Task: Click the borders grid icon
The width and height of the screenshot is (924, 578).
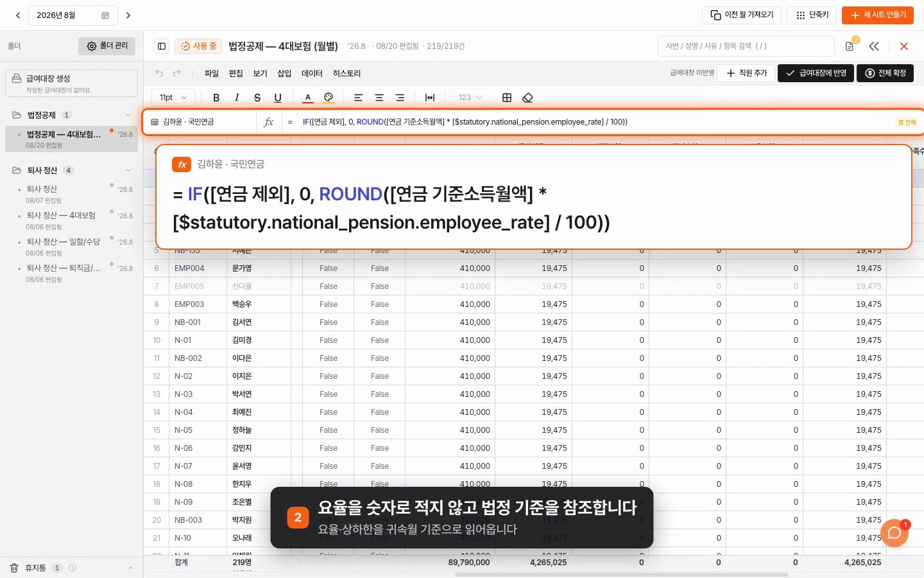Action: (x=507, y=98)
